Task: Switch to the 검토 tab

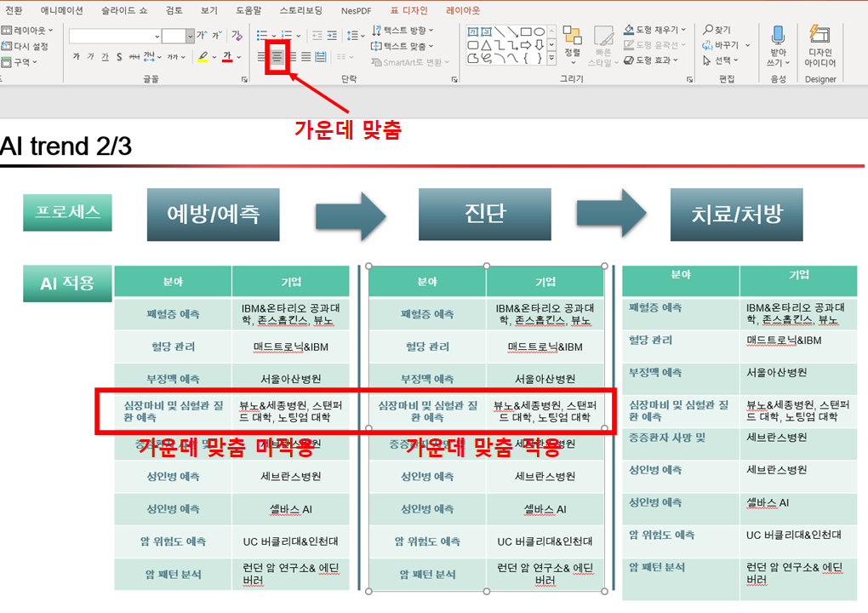Action: tap(174, 10)
